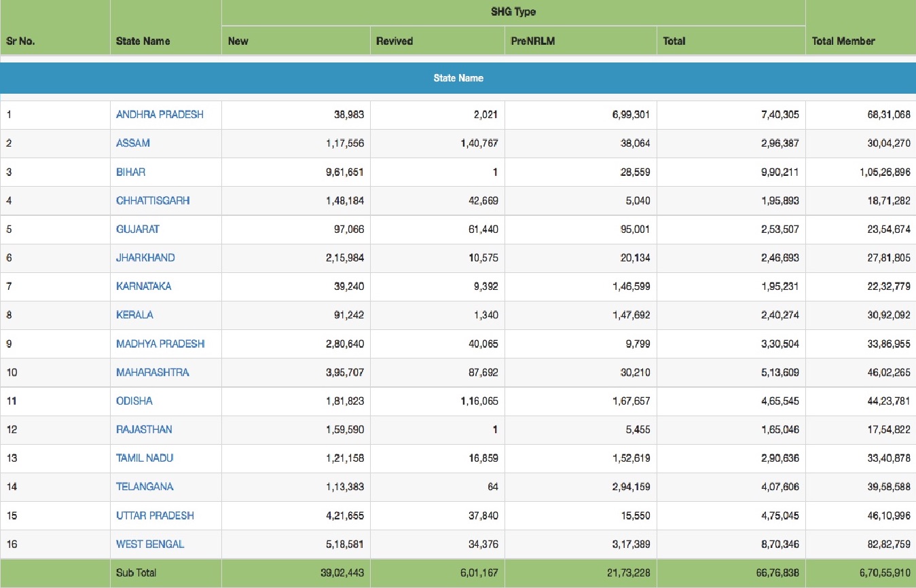Select Andhra Pradesh New value 38,983
The height and width of the screenshot is (588, 916).
(x=349, y=115)
